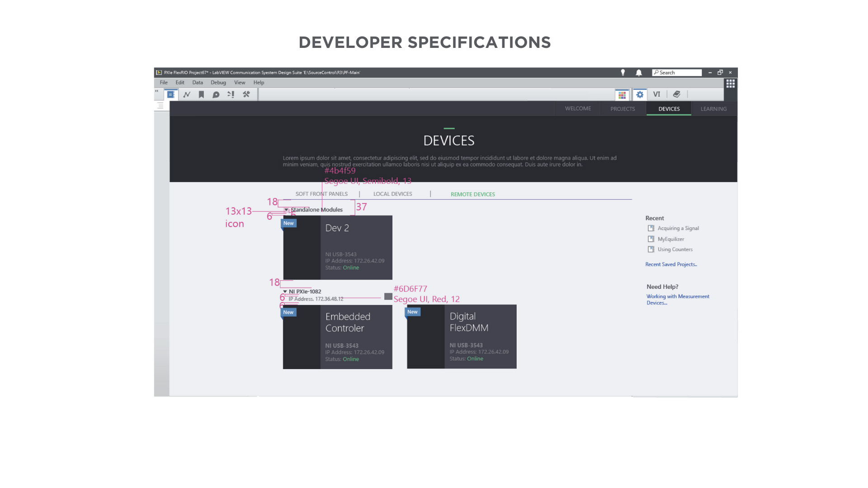The height and width of the screenshot is (488, 868).
Task: Select the DEVICES tab
Action: click(669, 108)
